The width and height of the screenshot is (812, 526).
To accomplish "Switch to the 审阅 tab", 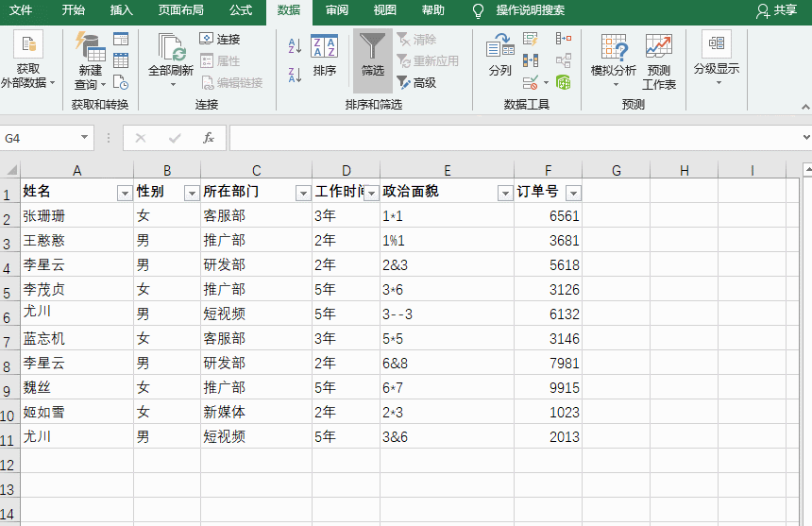I will coord(337,10).
